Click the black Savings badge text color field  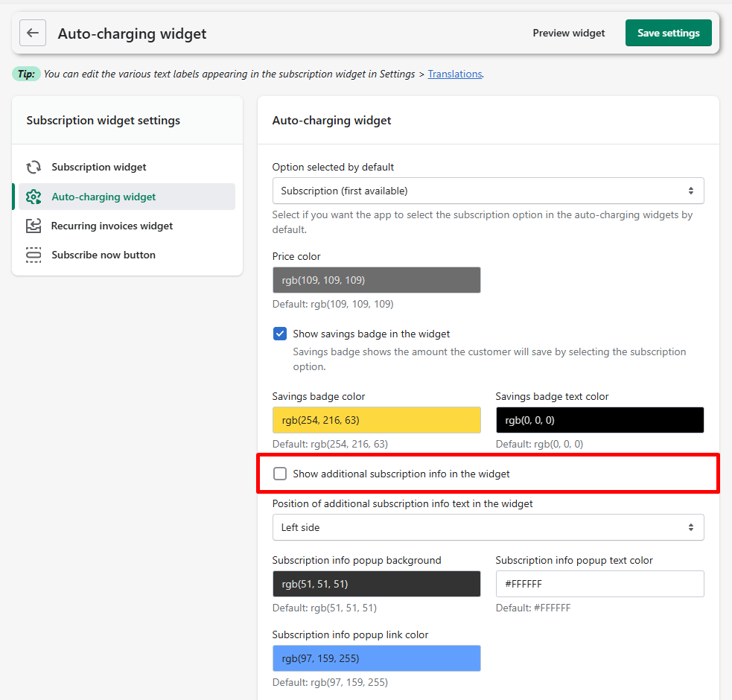(600, 420)
